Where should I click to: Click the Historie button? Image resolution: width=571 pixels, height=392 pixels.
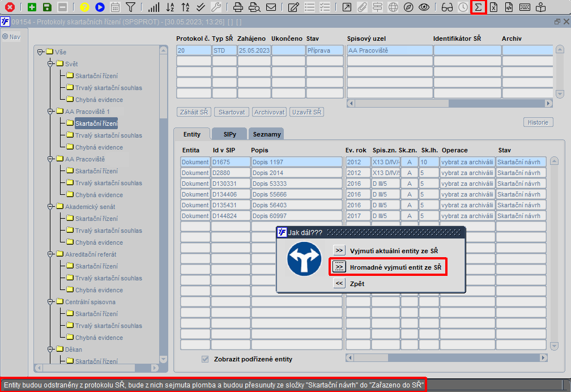click(538, 122)
